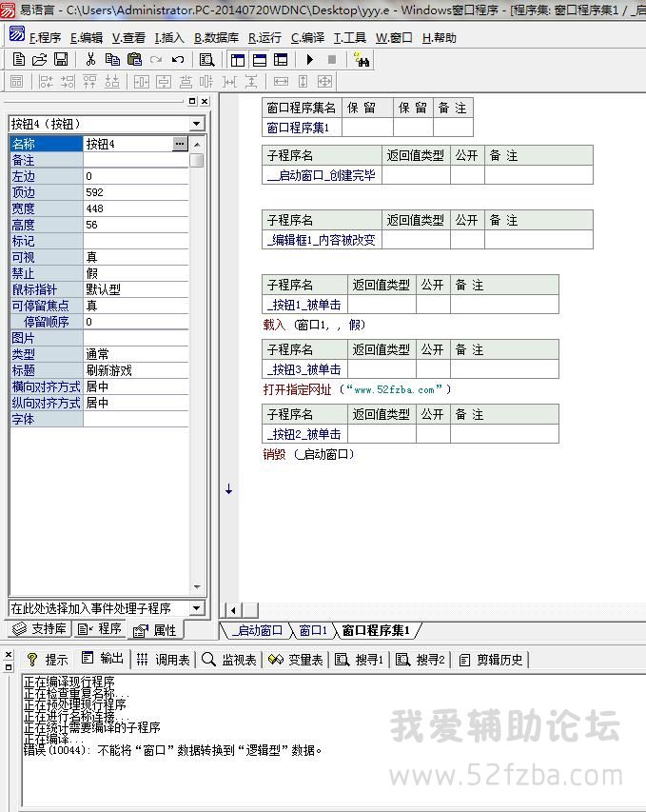Click the Paste clipboard icon
This screenshot has width=646, height=812.
134,59
